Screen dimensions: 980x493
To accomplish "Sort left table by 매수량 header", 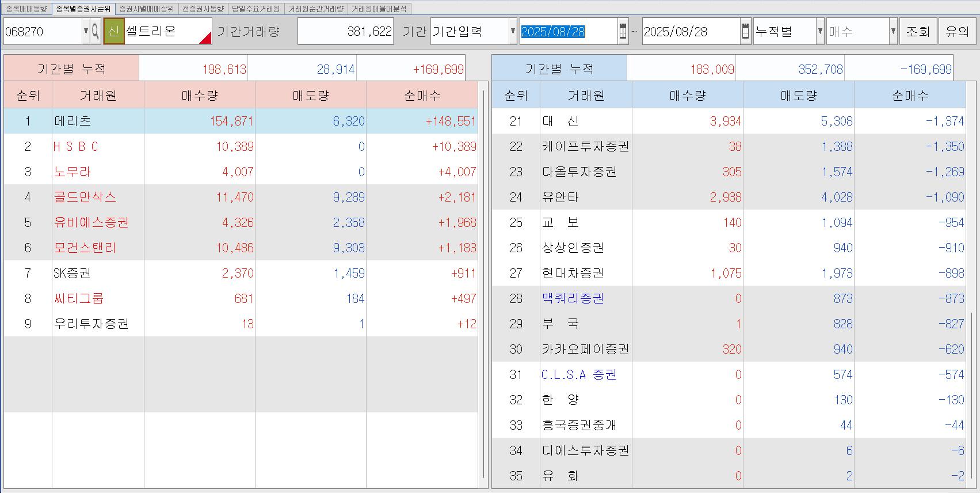I will pos(200,96).
